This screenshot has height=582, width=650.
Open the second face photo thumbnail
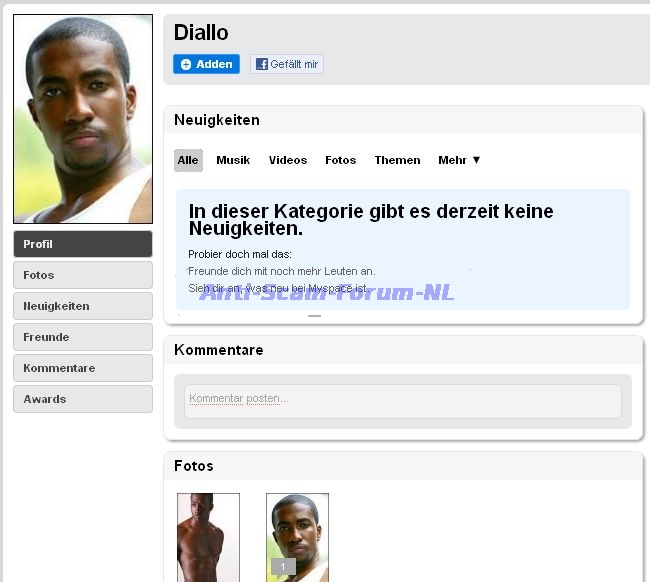[x=297, y=537]
